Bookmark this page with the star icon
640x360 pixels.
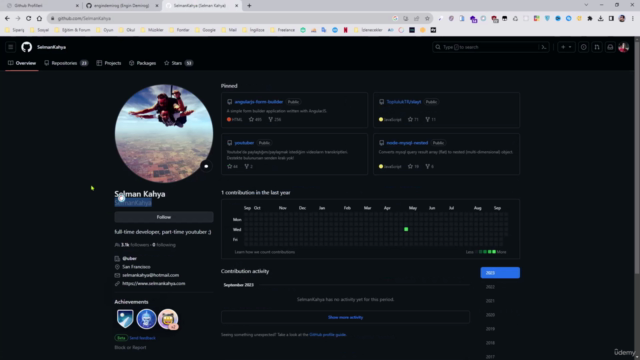tap(427, 18)
